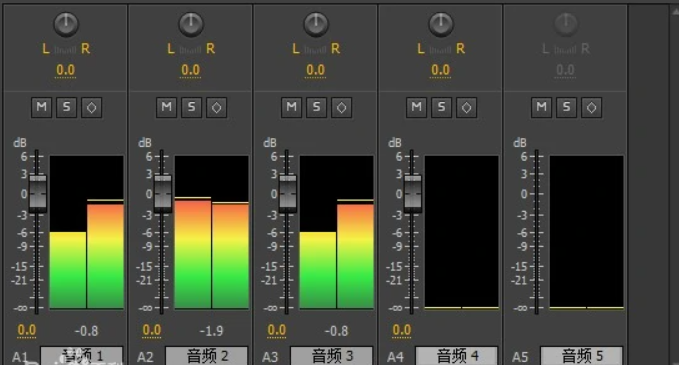
Task: Click the A3 pan value 0.0
Action: coord(315,70)
